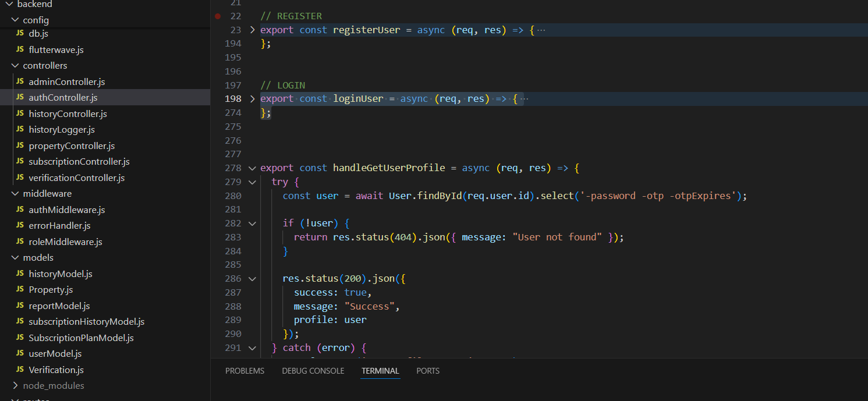The width and height of the screenshot is (868, 401).
Task: Open the DEBUG CONSOLE tab
Action: [x=313, y=371]
